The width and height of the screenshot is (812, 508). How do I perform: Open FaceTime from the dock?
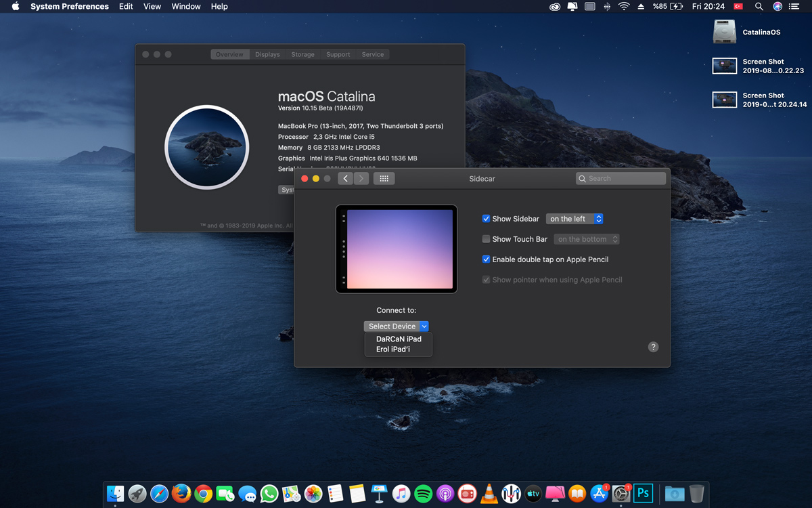225,494
